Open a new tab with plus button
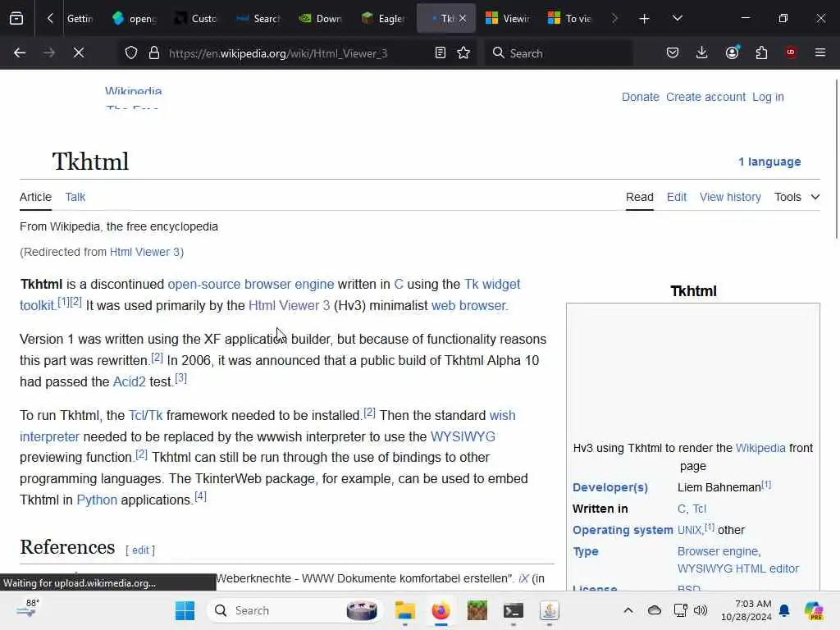The image size is (840, 630). coord(644,19)
